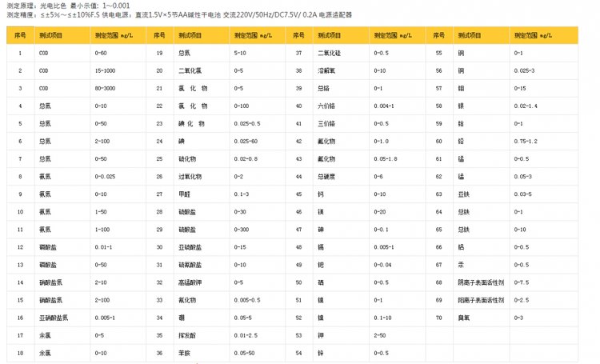
Task: Select the 溶解氧 table entry
Action: click(326, 70)
